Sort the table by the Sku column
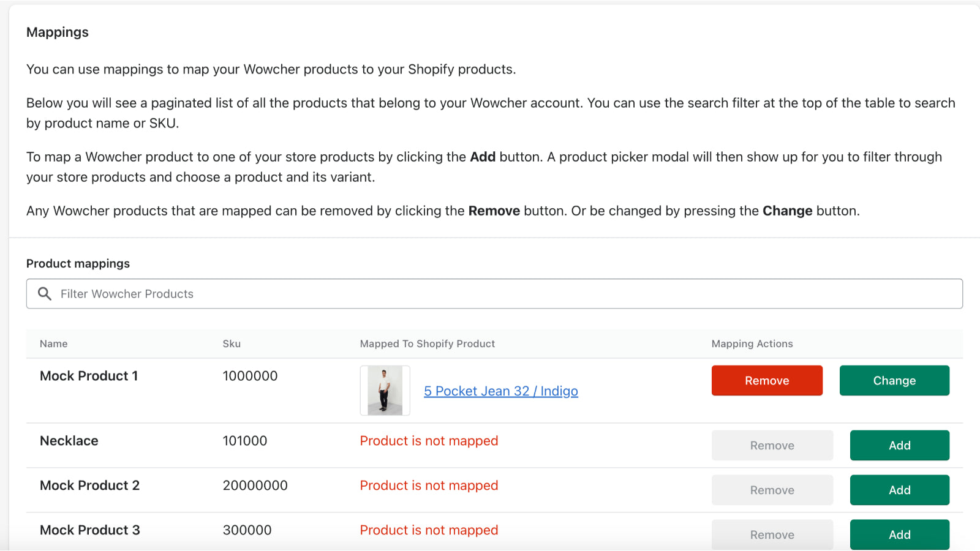 [x=232, y=343]
